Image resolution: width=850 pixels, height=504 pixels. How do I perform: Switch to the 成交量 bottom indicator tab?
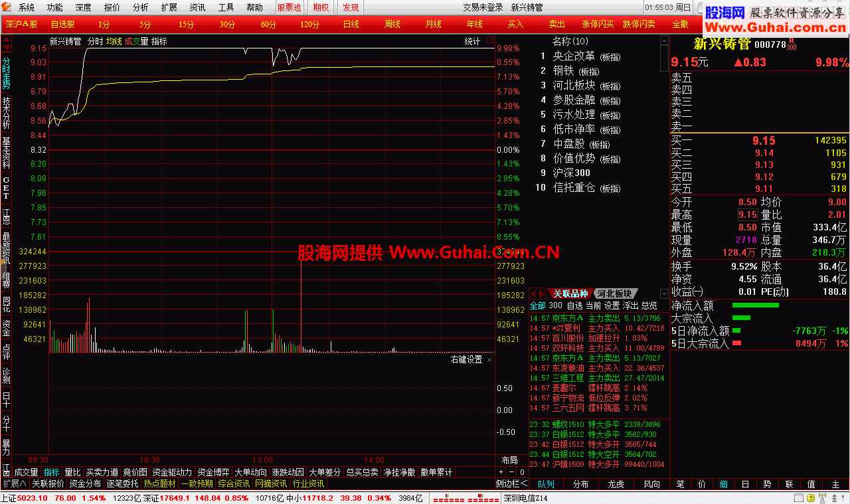pyautogui.click(x=27, y=472)
